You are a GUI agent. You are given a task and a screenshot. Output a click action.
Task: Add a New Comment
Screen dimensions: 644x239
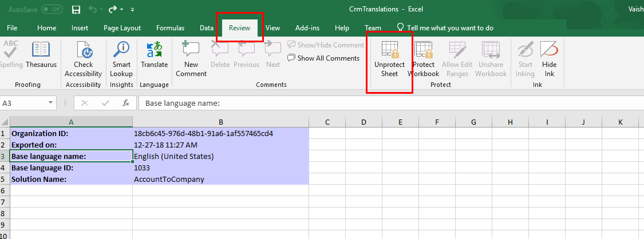tap(191, 59)
